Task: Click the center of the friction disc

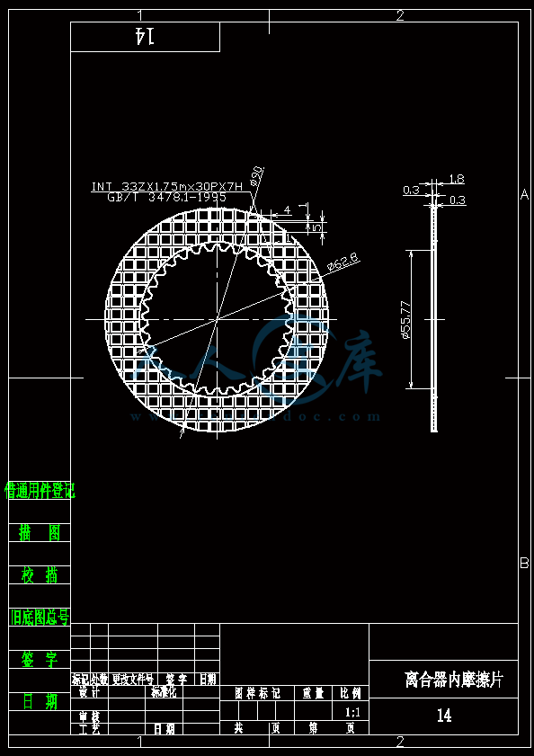Action: [217, 319]
